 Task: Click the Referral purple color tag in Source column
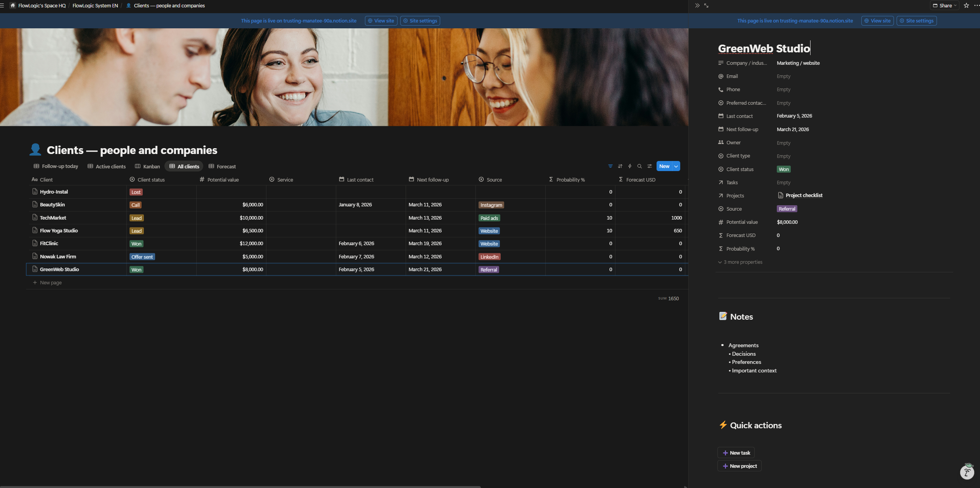click(x=489, y=269)
